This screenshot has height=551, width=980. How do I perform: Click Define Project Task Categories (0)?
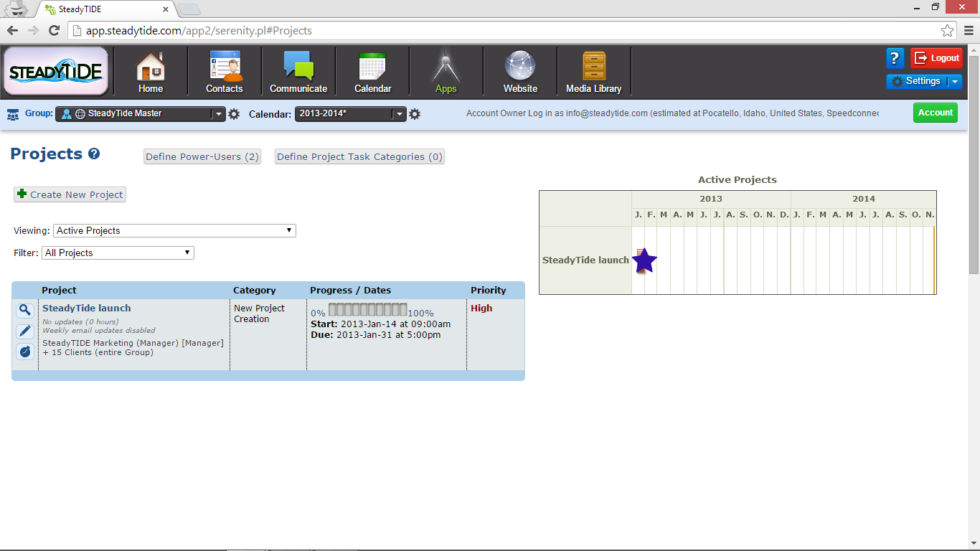point(360,156)
